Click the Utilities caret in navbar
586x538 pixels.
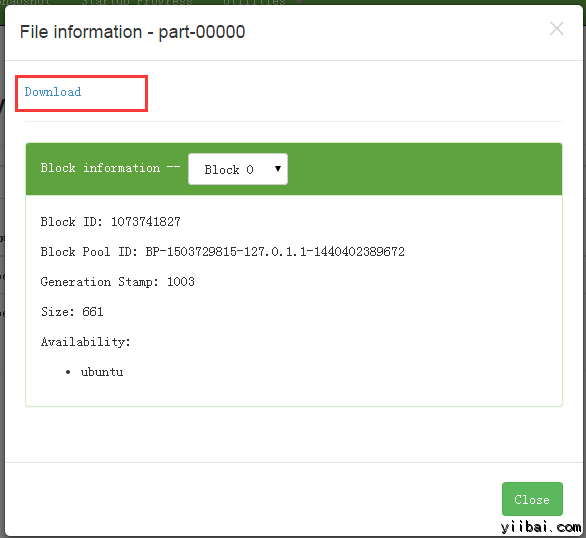tap(299, 1)
